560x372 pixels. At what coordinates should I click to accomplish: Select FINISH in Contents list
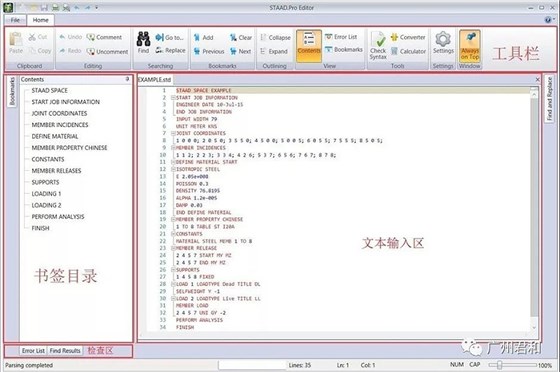40,228
